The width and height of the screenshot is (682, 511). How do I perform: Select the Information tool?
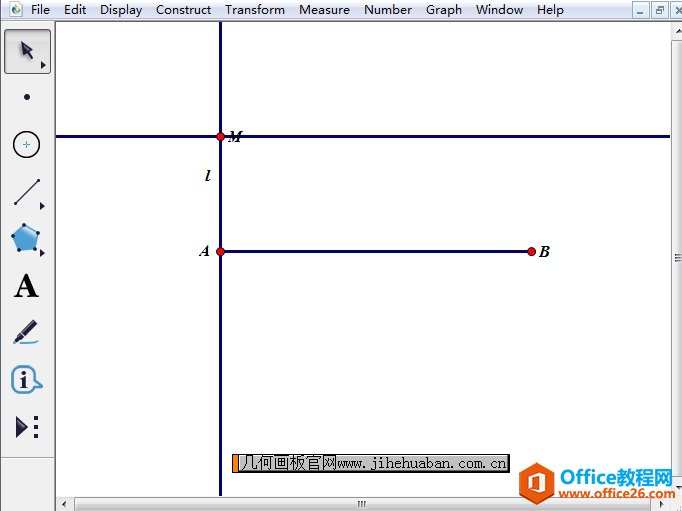coord(26,380)
